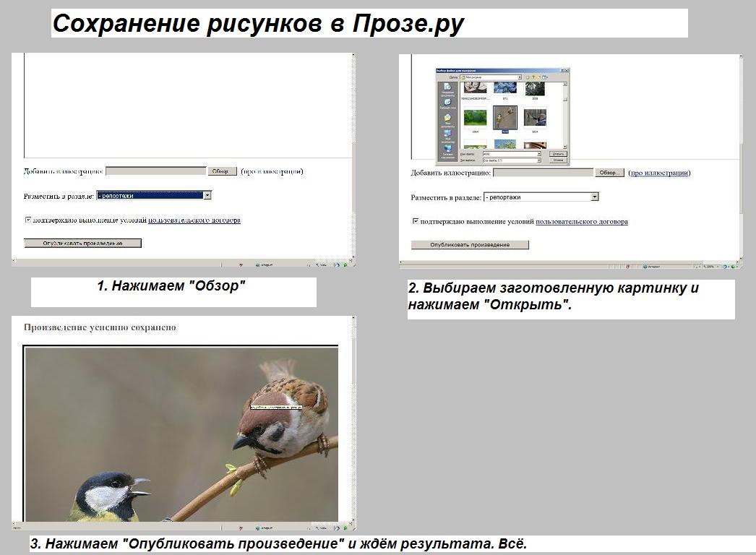This screenshot has width=756, height=555.
Task: Open 'пользовательского договора' link in second screenshot
Action: [x=582, y=221]
